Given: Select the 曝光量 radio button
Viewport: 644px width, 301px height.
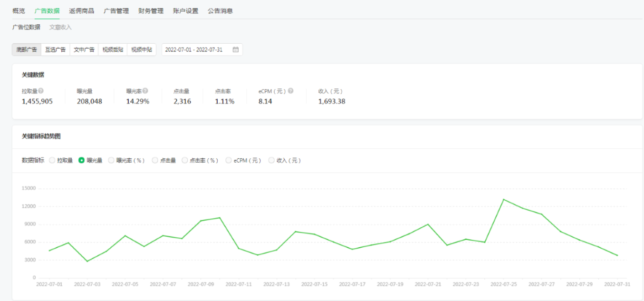Looking at the screenshot, I should [82, 160].
